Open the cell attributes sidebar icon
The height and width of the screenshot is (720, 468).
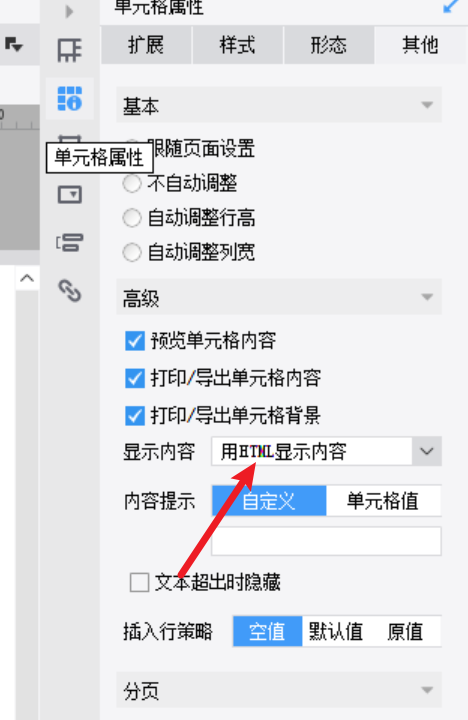tap(69, 98)
